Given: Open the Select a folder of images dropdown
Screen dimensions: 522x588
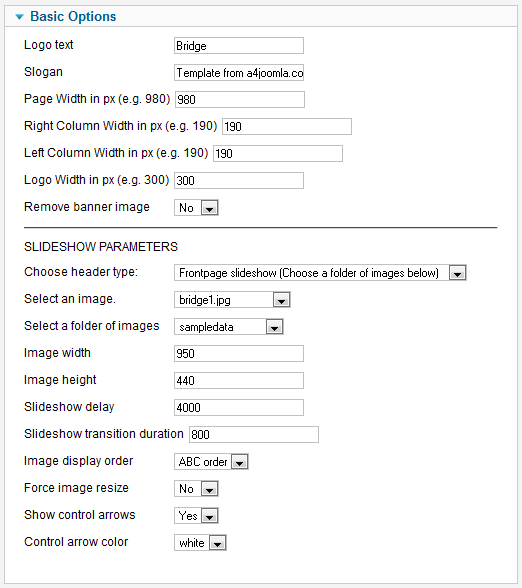Looking at the screenshot, I should pos(229,327).
